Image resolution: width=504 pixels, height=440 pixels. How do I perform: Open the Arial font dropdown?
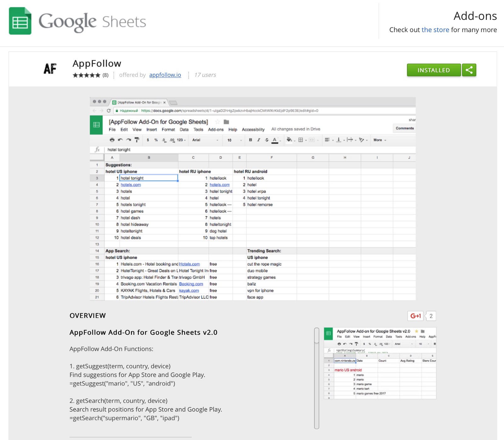205,140
